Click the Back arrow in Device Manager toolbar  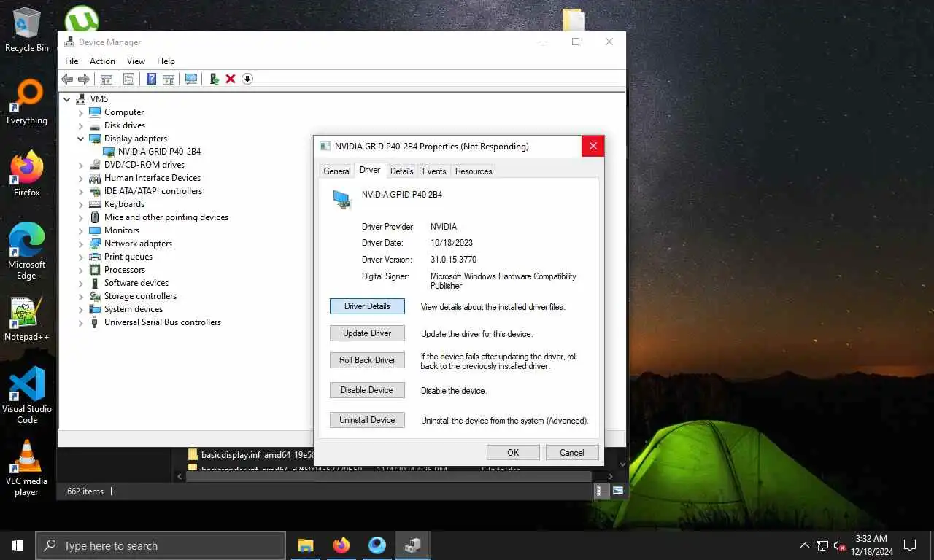click(67, 79)
